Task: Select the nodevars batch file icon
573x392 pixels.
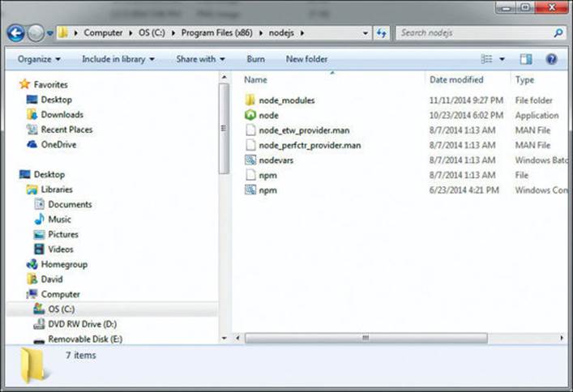Action: pos(250,160)
